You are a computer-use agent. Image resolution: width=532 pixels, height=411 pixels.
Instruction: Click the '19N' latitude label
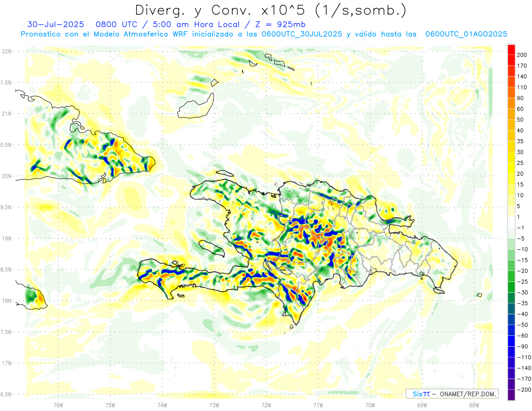[x=7, y=238]
